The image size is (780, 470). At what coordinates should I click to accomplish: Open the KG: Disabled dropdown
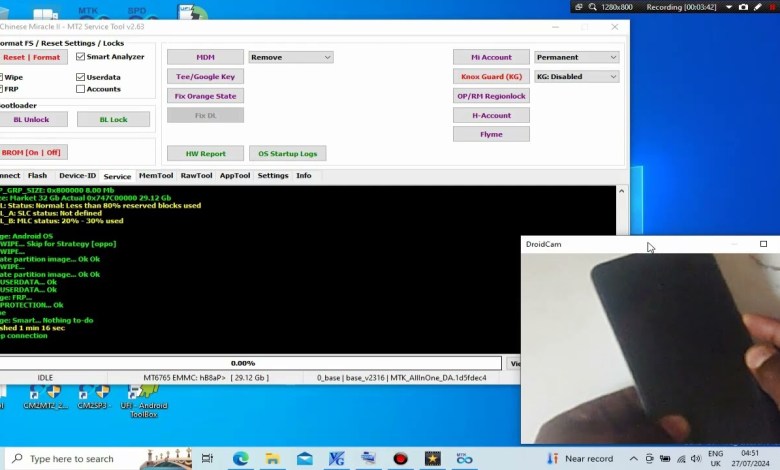point(576,76)
